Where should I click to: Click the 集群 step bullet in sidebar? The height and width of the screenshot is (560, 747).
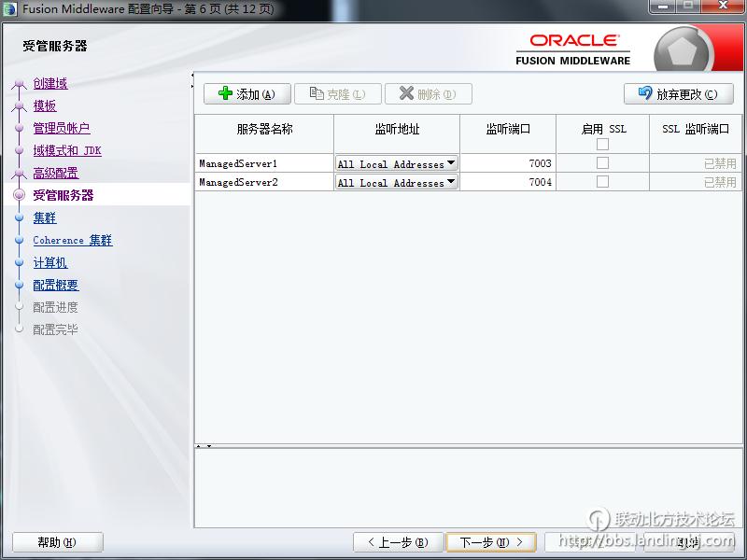coord(19,217)
